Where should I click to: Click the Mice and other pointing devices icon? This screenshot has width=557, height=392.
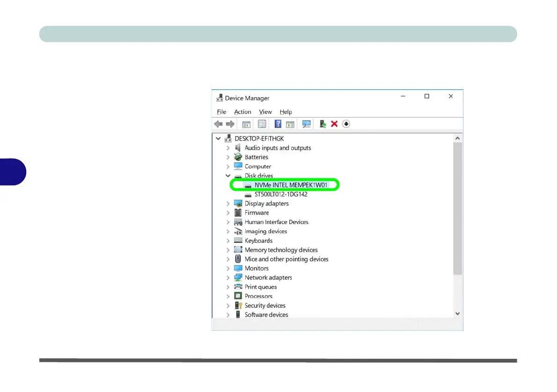[x=238, y=259]
